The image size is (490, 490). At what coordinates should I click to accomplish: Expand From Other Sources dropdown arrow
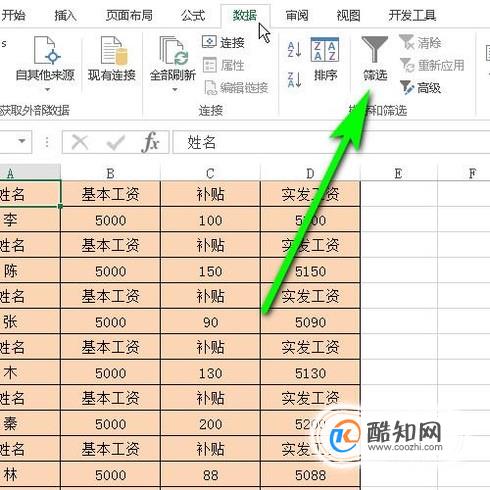click(x=47, y=90)
